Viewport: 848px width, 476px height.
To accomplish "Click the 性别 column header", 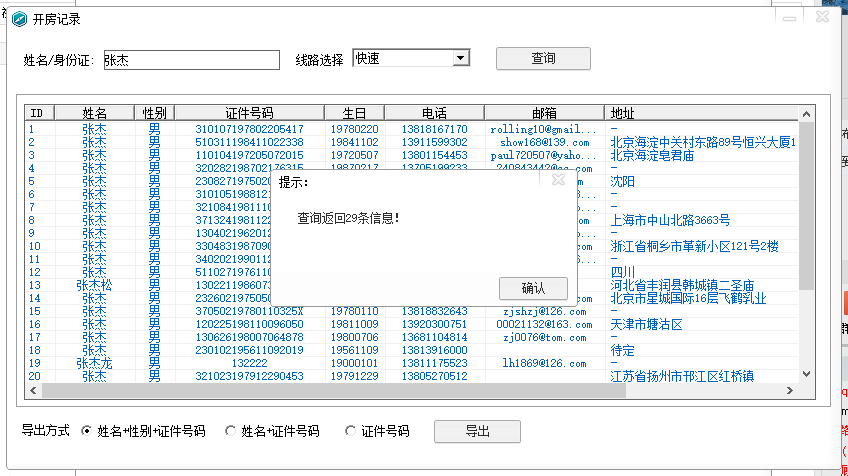I will 155,113.
